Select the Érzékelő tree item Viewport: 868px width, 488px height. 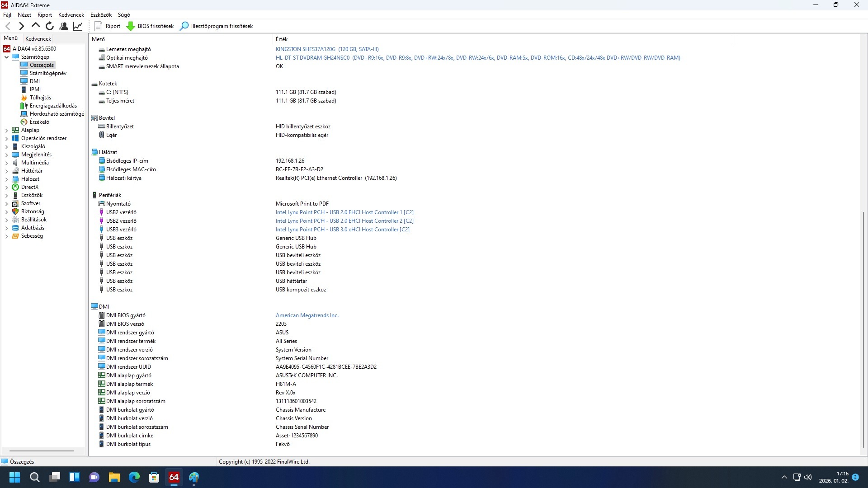(39, 122)
